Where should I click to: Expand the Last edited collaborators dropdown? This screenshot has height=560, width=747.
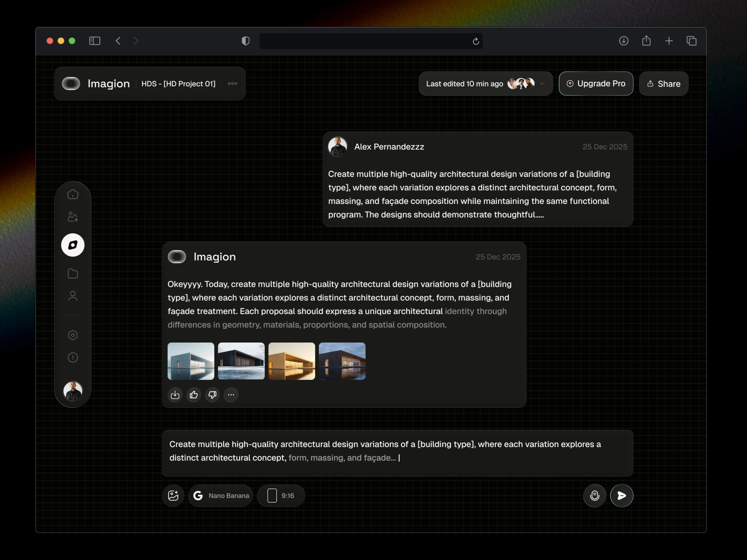[542, 84]
